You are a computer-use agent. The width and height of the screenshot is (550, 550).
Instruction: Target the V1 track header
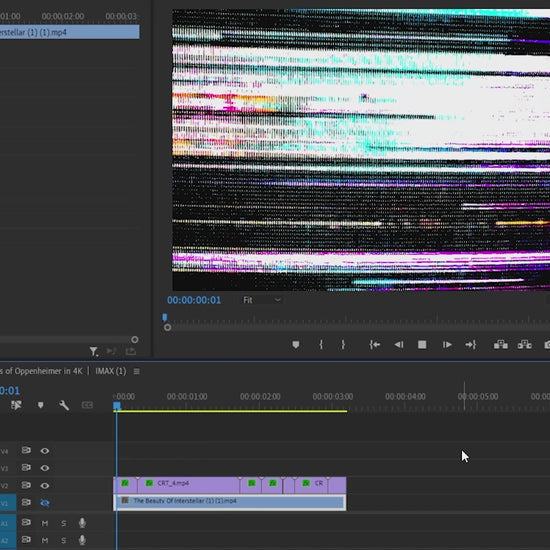pos(8,503)
